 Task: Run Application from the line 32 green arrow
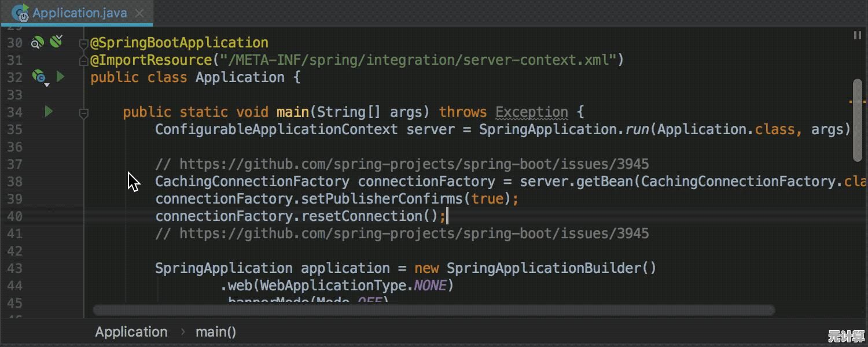pyautogui.click(x=60, y=76)
